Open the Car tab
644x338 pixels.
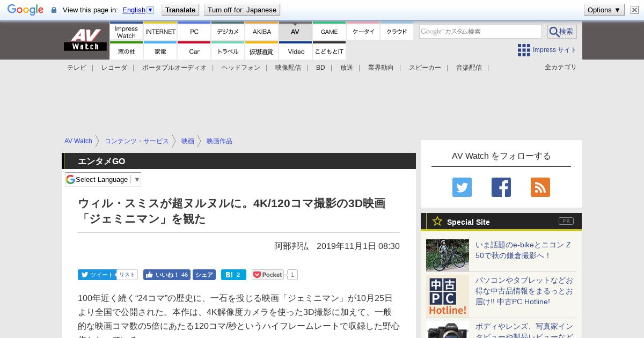(x=194, y=51)
